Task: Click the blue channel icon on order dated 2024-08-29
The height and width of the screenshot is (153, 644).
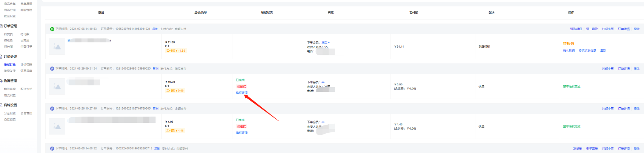Action: [x=52, y=69]
